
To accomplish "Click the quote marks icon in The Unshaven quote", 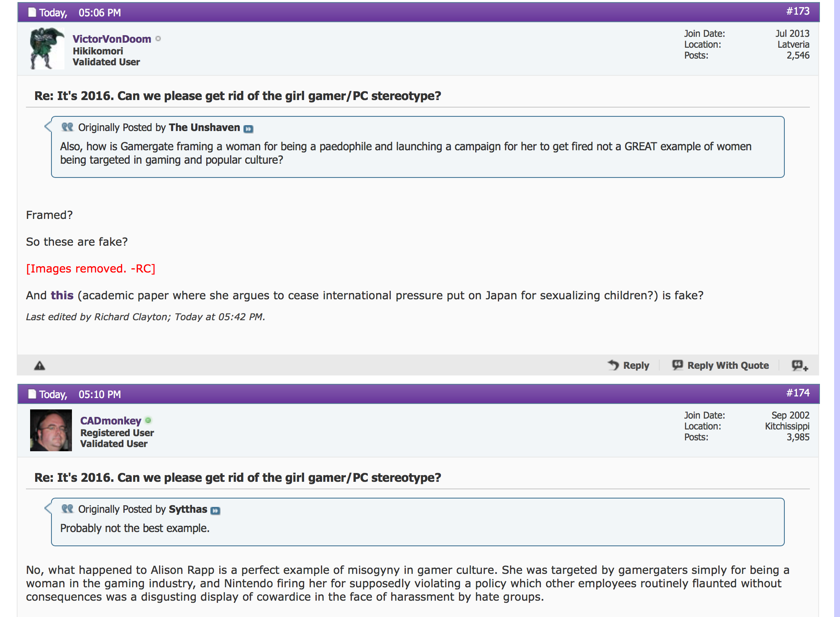I will click(67, 127).
